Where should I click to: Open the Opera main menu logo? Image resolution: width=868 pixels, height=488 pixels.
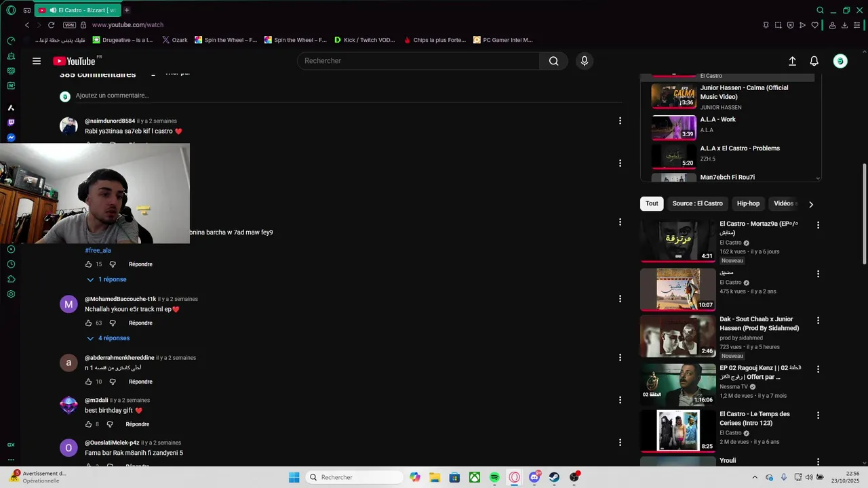11,10
